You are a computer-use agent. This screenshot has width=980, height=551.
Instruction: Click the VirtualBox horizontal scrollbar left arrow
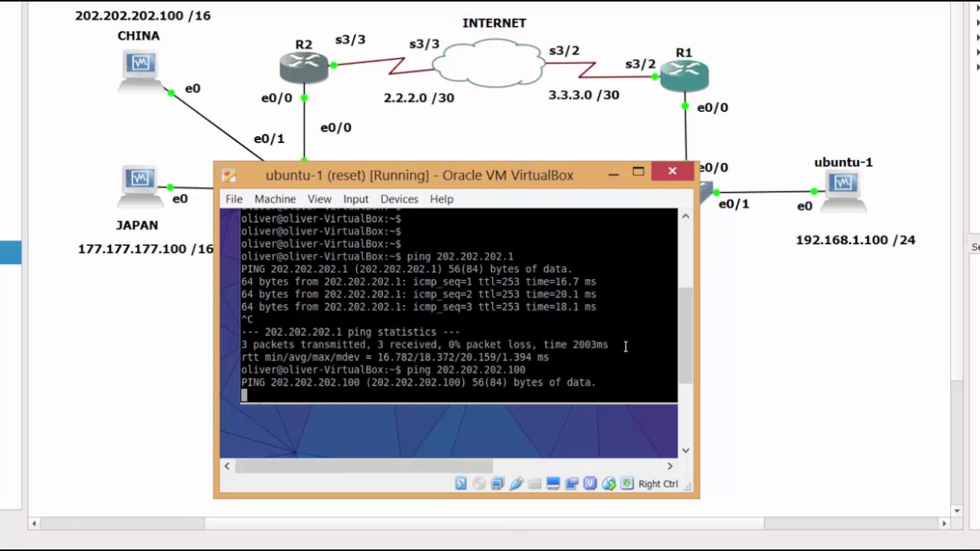227,465
